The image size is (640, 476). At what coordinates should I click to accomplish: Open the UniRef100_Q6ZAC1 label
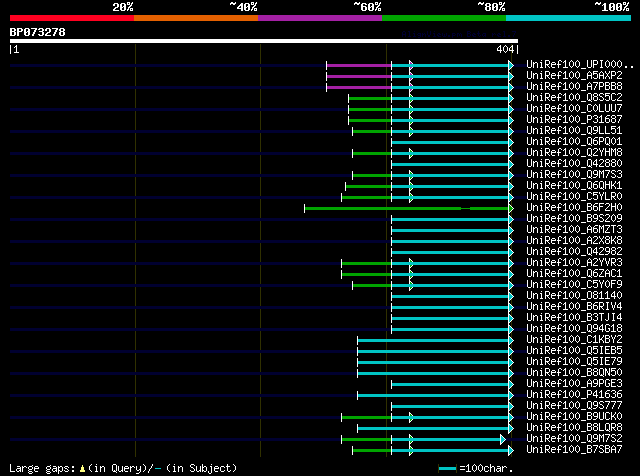[x=574, y=274]
